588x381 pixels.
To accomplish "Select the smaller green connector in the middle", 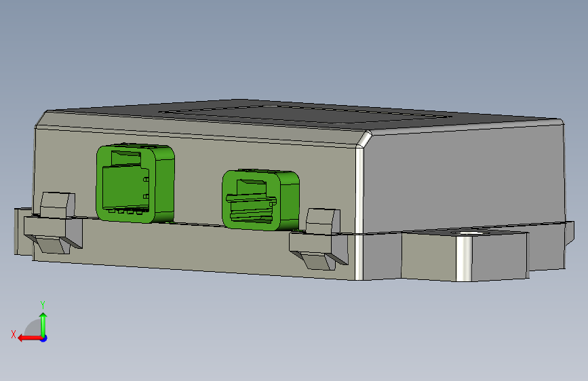I will coord(260,199).
